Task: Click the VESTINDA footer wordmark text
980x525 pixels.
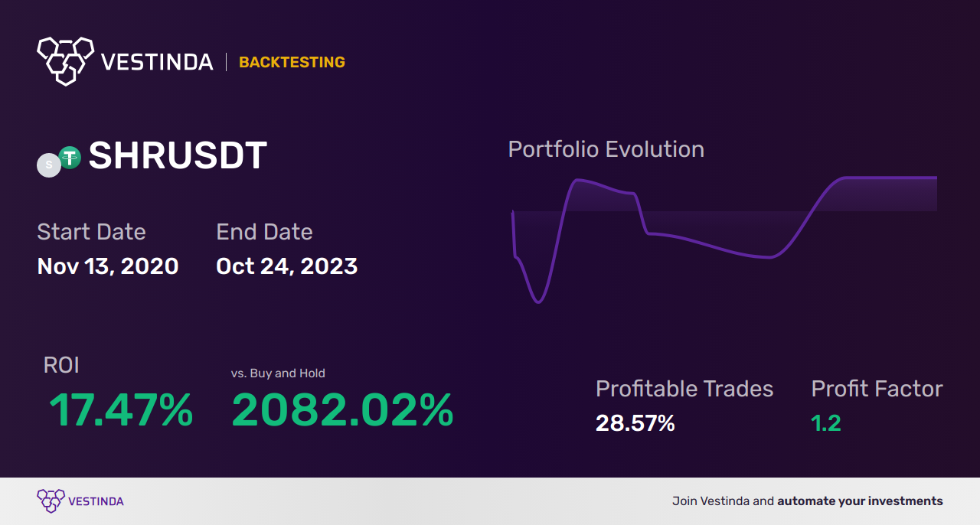Action: click(96, 502)
